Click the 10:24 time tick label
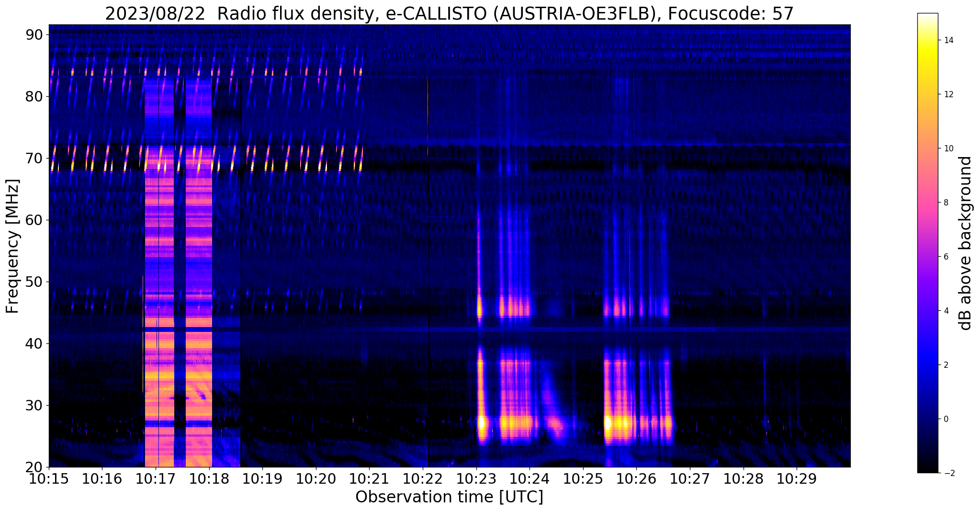This screenshot has height=511, width=980. point(529,479)
